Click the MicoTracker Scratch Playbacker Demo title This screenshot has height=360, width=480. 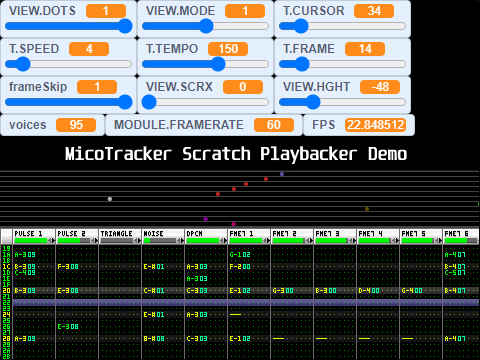pos(236,154)
